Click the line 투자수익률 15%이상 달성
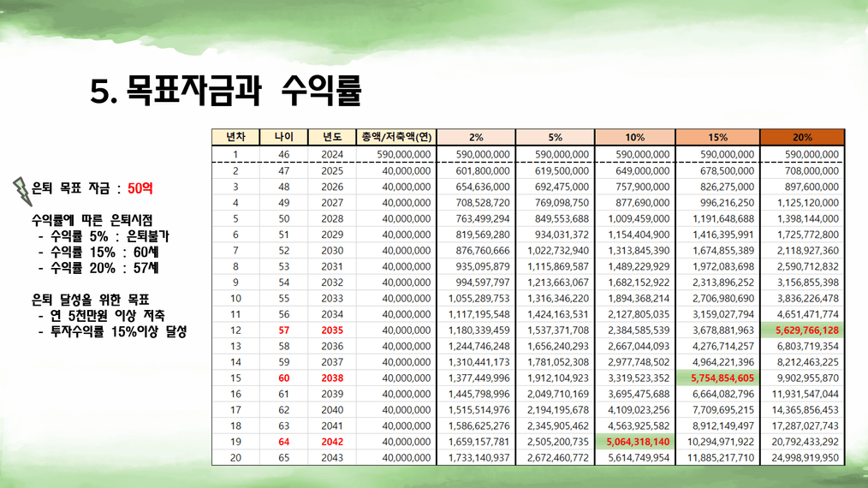The height and width of the screenshot is (488, 868). click(x=112, y=332)
